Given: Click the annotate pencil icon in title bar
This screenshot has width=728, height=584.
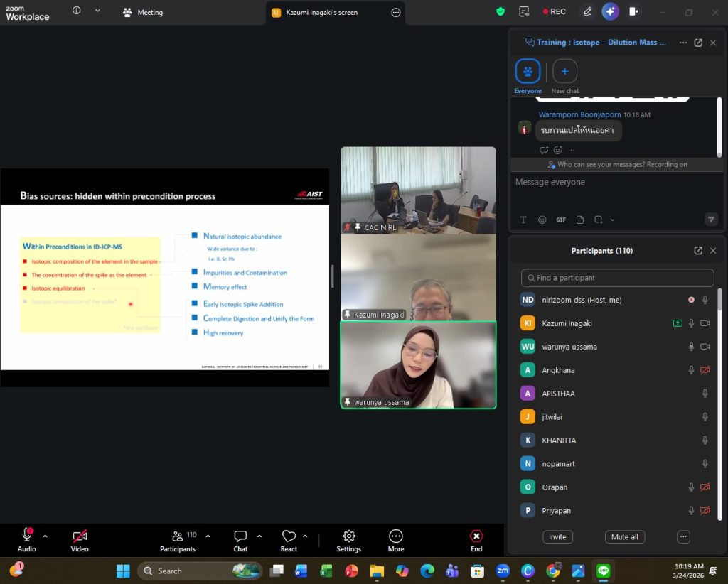Looking at the screenshot, I should pos(587,11).
